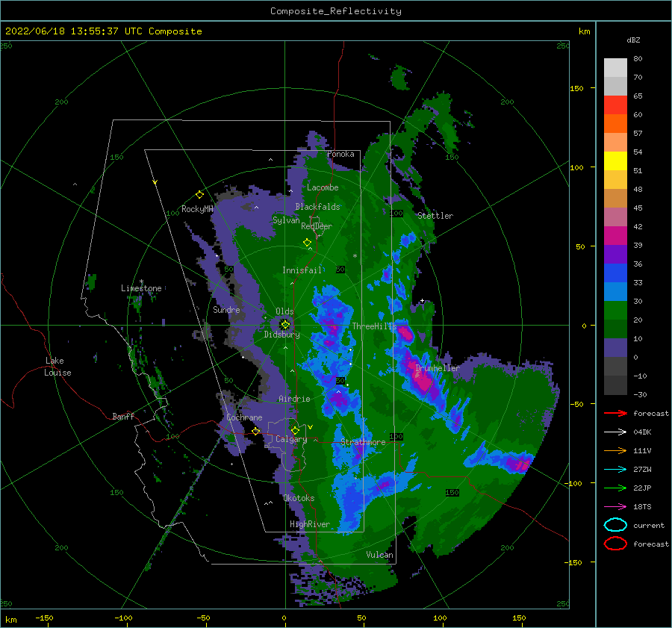Click the 54 dBZ yellow color swatch

point(615,161)
